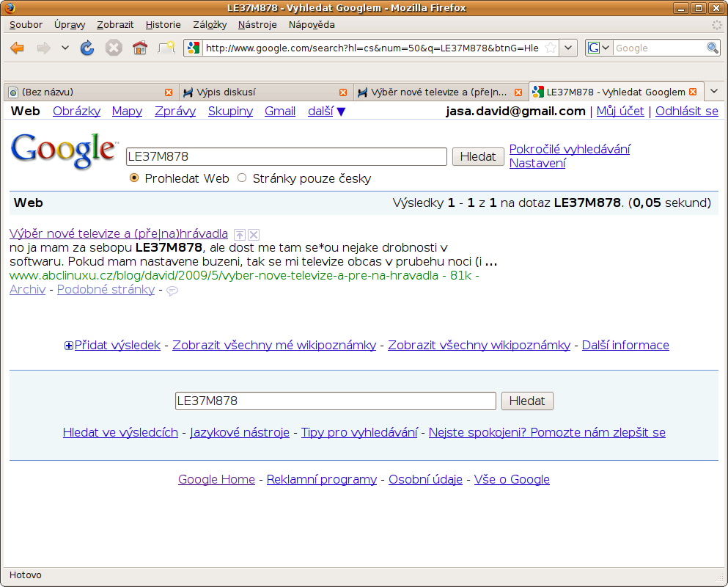The image size is (728, 587).
Task: Click the plus icon beside Přidat výsledek
Action: pyautogui.click(x=69, y=346)
